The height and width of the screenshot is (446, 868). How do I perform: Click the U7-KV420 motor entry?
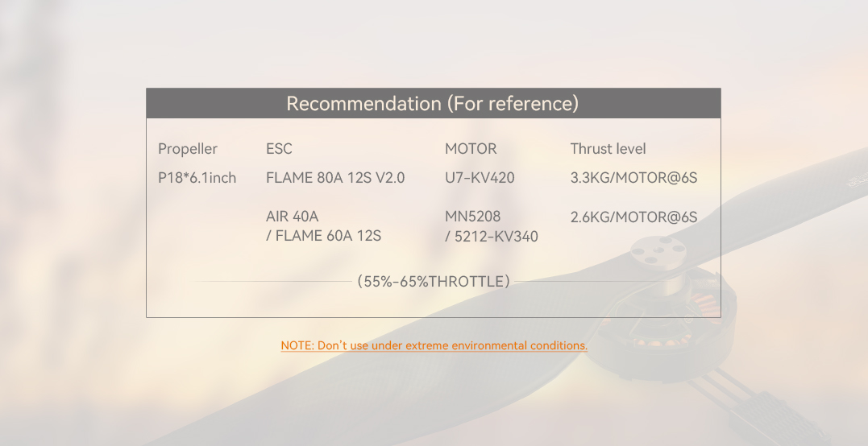[x=480, y=178]
